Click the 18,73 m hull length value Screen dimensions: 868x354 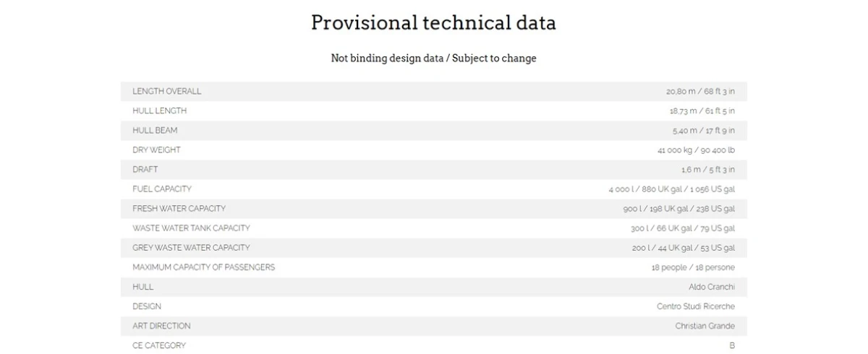(x=702, y=111)
